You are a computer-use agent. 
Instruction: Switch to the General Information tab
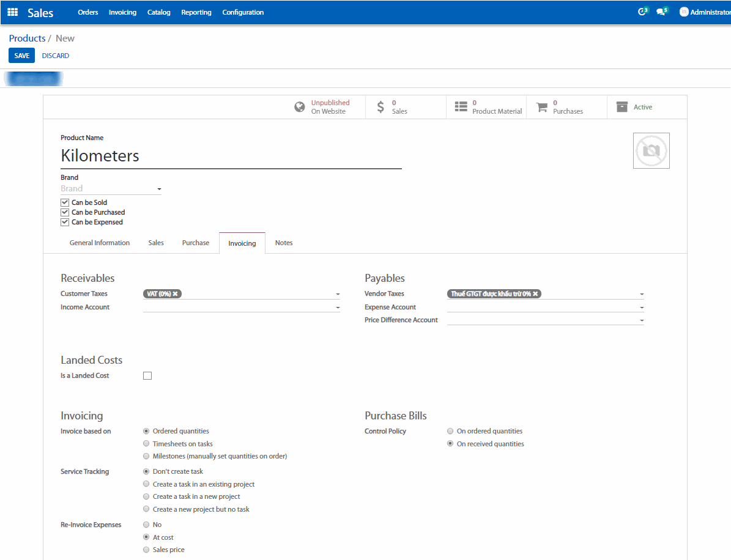100,243
